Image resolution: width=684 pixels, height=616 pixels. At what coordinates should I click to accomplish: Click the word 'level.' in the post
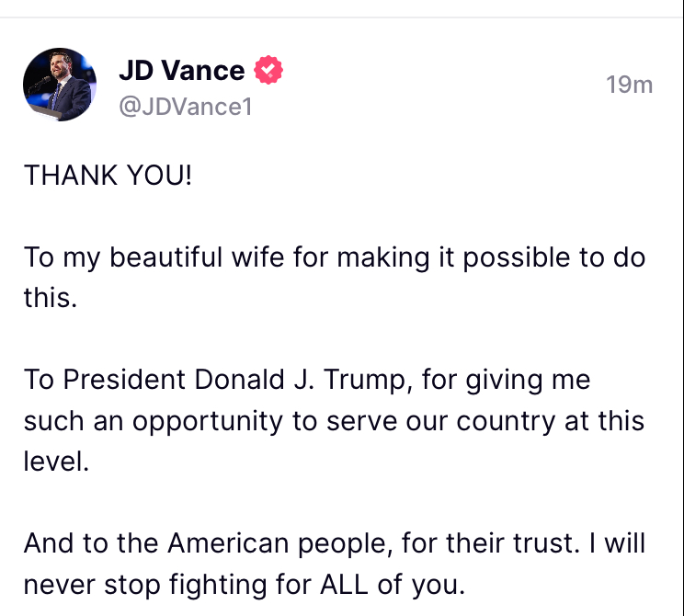point(56,461)
